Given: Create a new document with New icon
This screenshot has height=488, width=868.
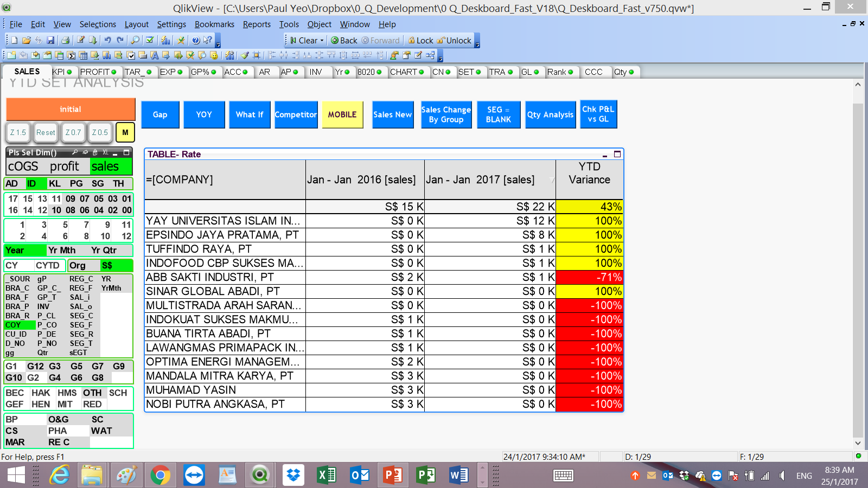Looking at the screenshot, I should (x=14, y=40).
